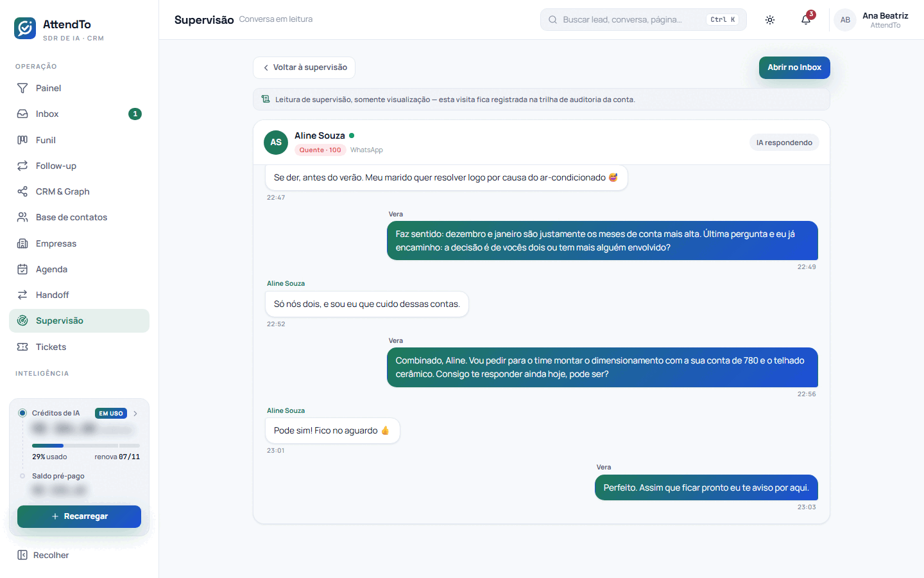Expand Créditos de IA chevron
This screenshot has height=578, width=924.
pos(135,414)
